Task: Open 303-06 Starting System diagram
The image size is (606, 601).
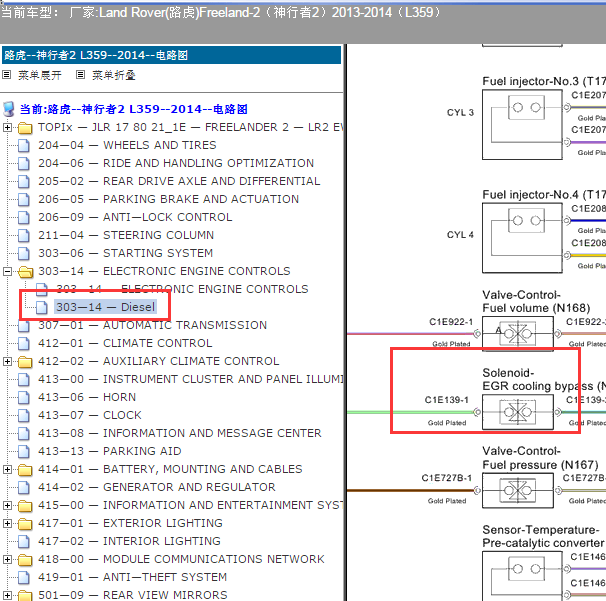Action: click(126, 253)
